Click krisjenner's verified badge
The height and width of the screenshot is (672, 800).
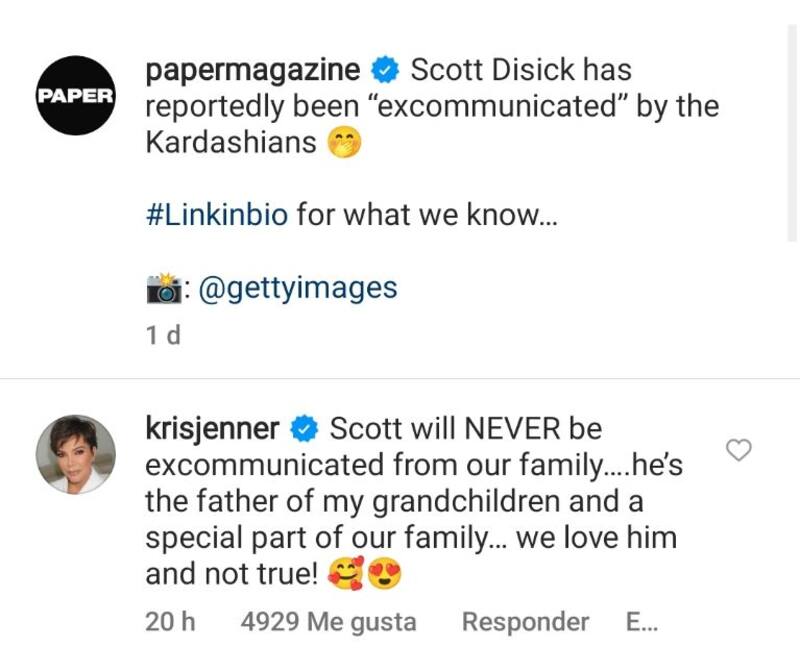click(x=304, y=430)
